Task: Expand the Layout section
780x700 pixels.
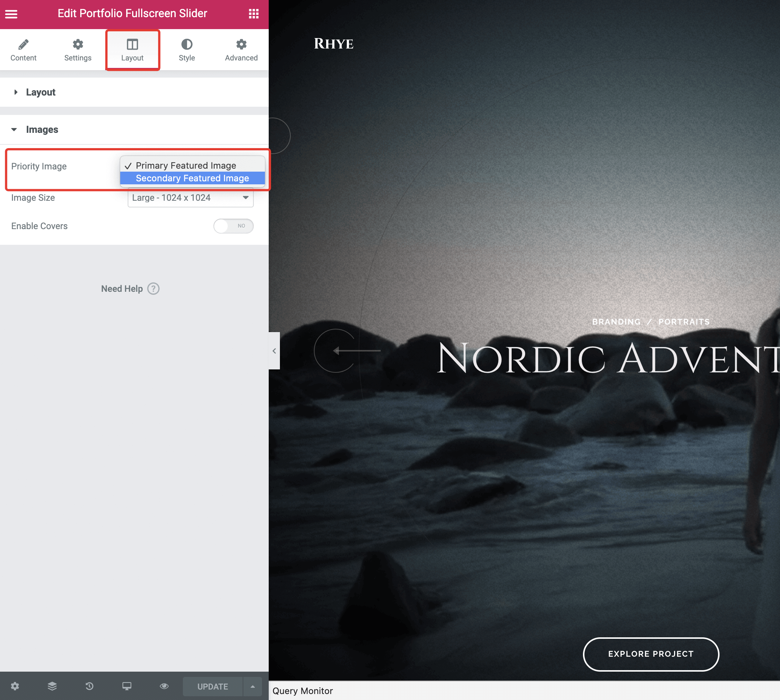Action: click(x=40, y=92)
